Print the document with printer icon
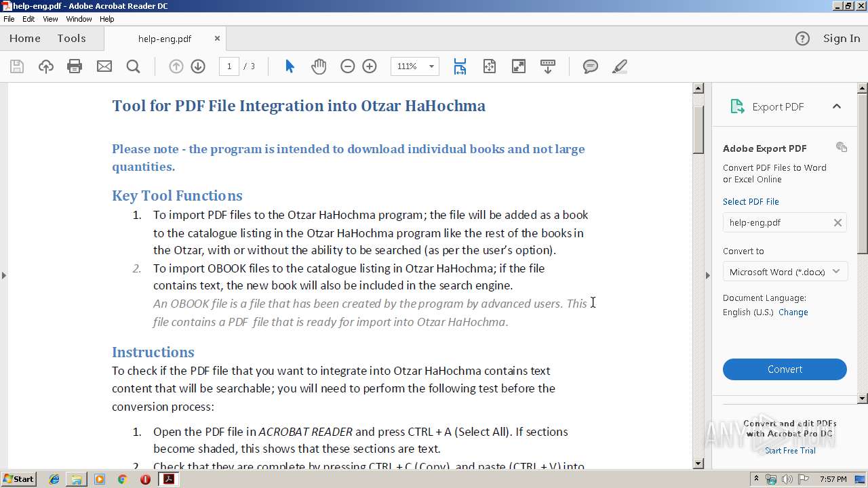The image size is (868, 488). pos(75,66)
